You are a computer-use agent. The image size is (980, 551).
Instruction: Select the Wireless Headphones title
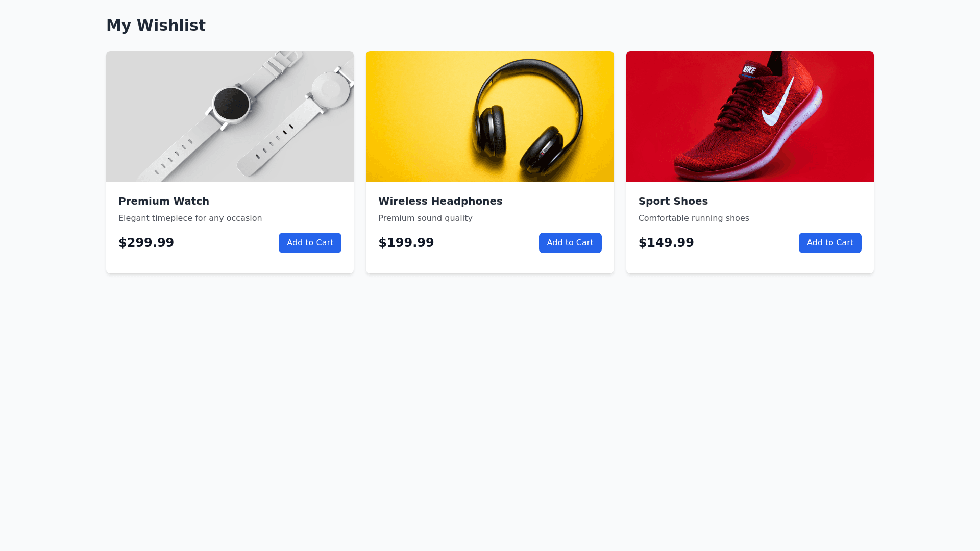[440, 201]
